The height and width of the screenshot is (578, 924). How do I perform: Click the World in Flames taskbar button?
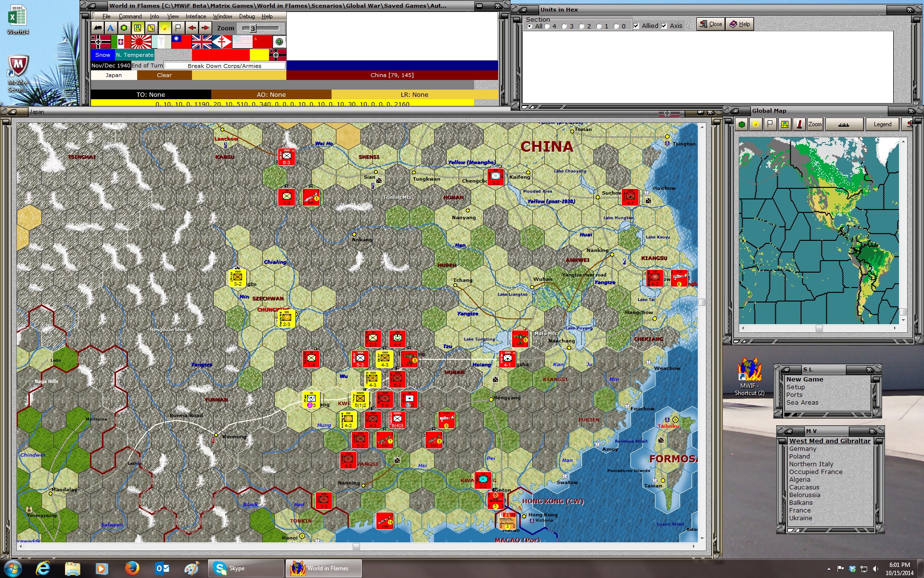323,568
